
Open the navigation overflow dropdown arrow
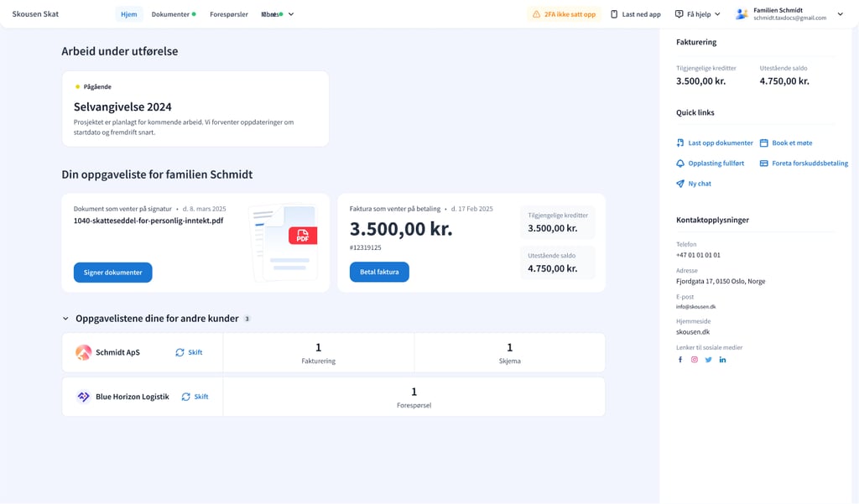click(291, 14)
